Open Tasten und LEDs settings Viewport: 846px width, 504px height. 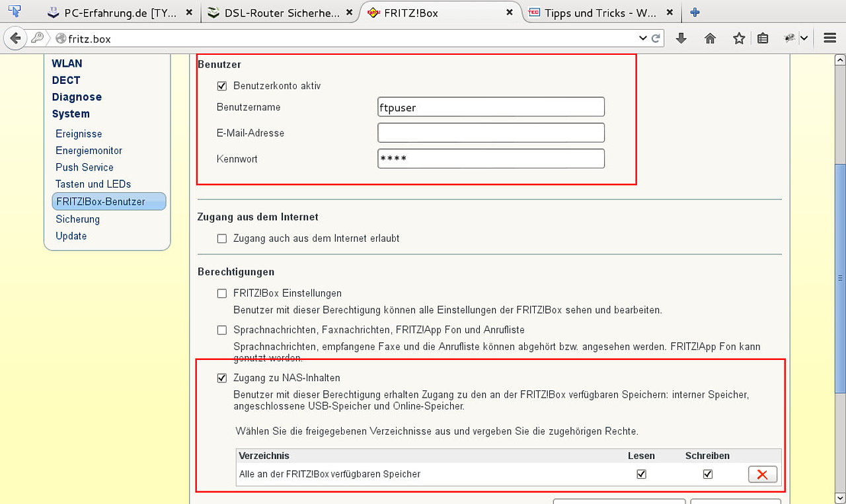[93, 184]
